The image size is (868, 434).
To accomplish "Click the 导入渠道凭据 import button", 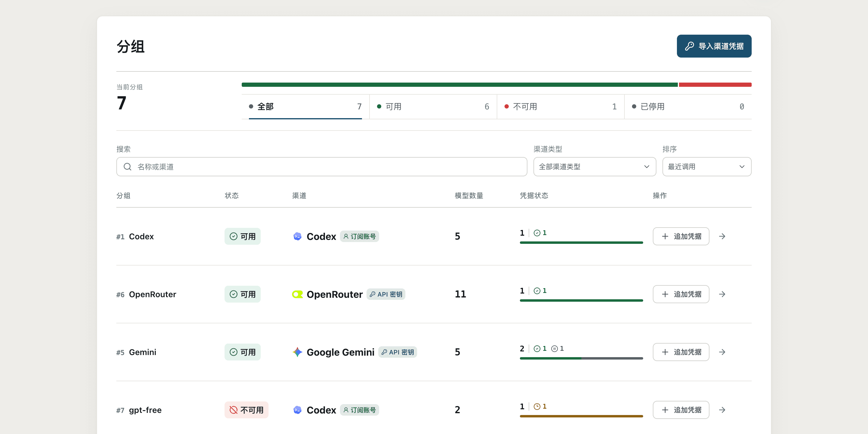I will (714, 46).
